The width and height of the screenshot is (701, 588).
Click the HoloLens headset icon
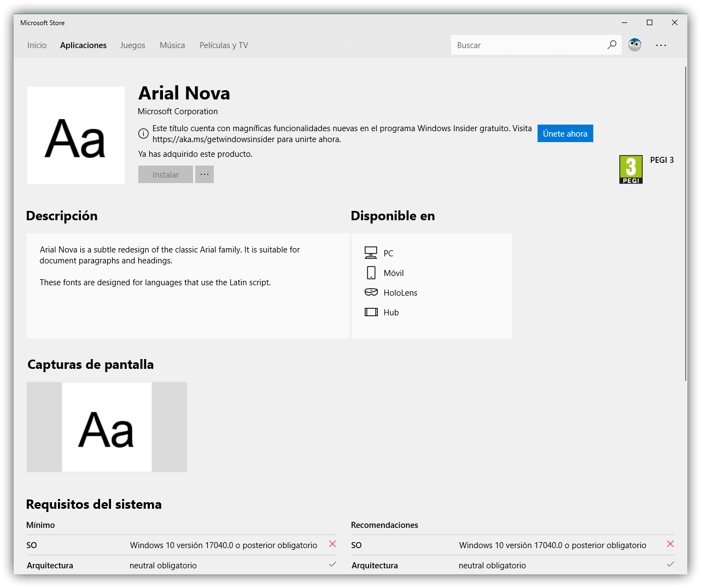click(x=371, y=292)
